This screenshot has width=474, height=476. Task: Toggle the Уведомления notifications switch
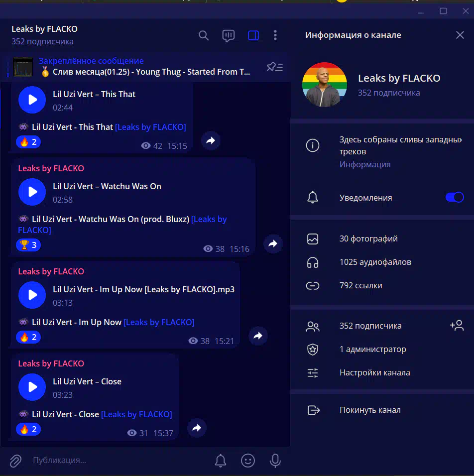pos(454,198)
